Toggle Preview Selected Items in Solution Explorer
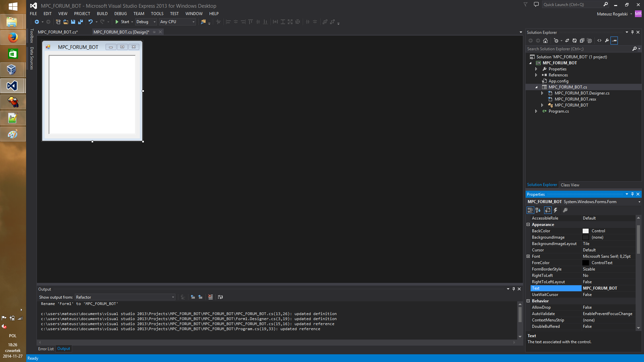Viewport: 644px width, 362px height. pos(614,41)
